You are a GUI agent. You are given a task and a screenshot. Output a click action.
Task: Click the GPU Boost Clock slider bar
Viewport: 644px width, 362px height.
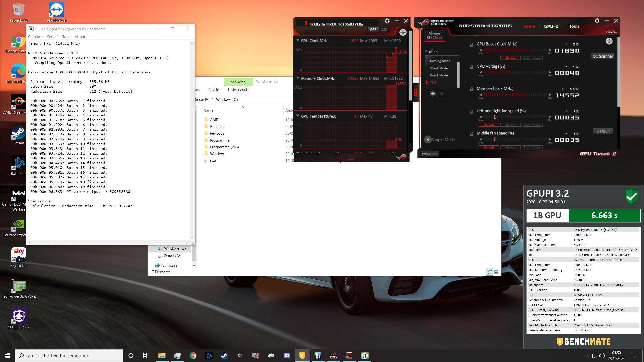[x=515, y=50]
